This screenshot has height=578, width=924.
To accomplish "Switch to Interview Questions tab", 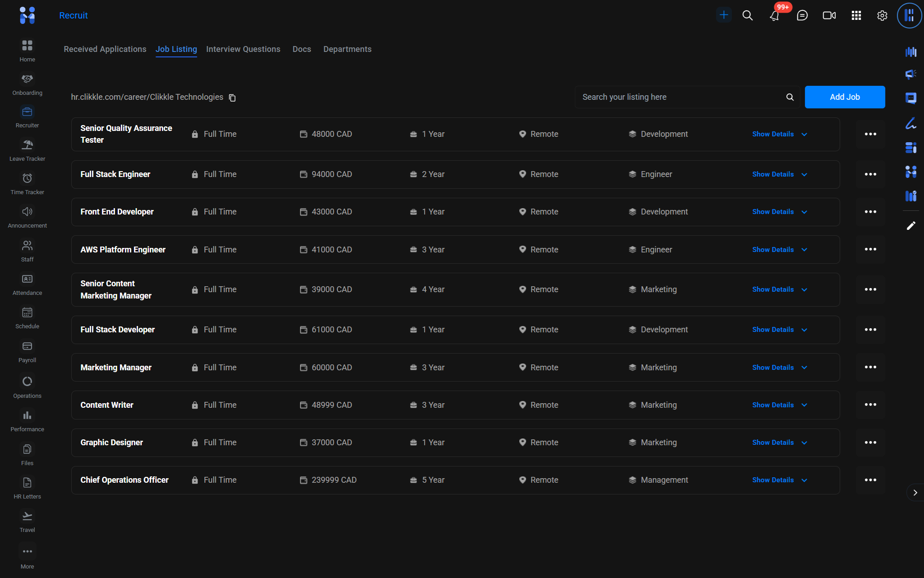I will [243, 49].
